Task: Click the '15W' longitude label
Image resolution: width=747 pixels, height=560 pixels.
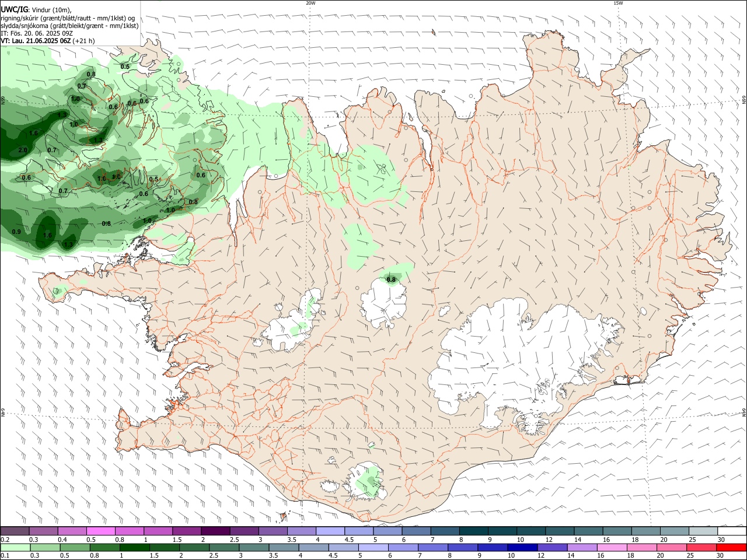Action: (618, 3)
